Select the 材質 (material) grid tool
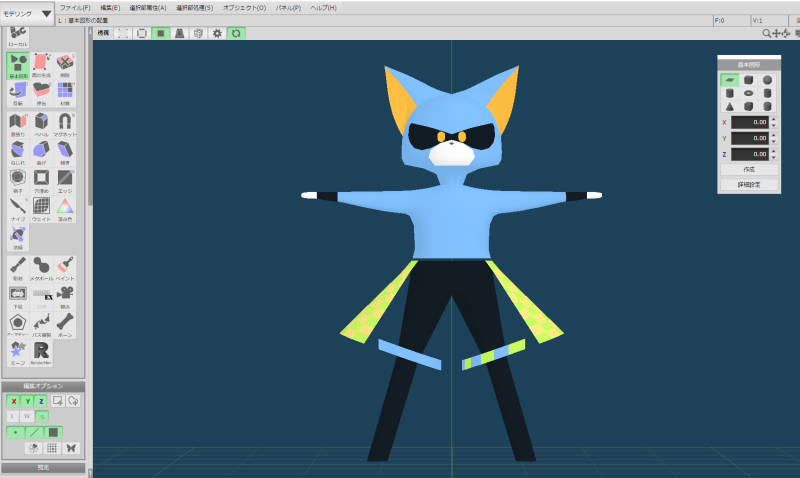Viewport: 800px width, 478px height. (65, 93)
